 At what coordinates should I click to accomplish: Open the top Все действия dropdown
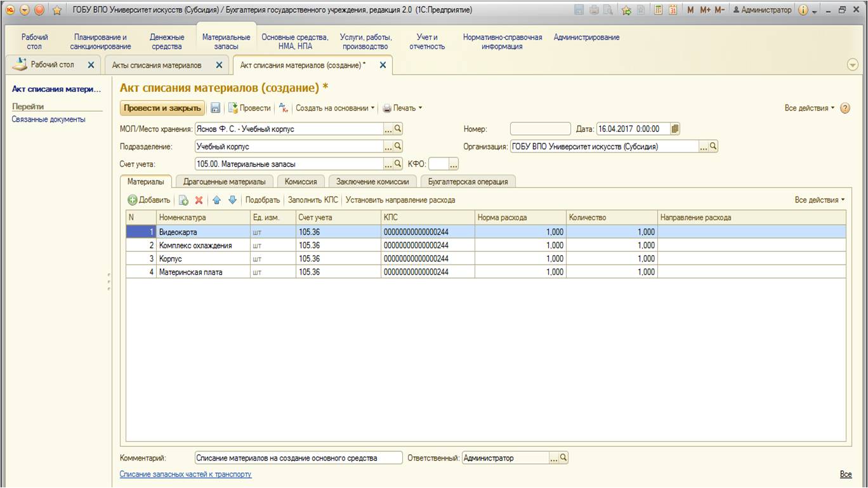810,108
